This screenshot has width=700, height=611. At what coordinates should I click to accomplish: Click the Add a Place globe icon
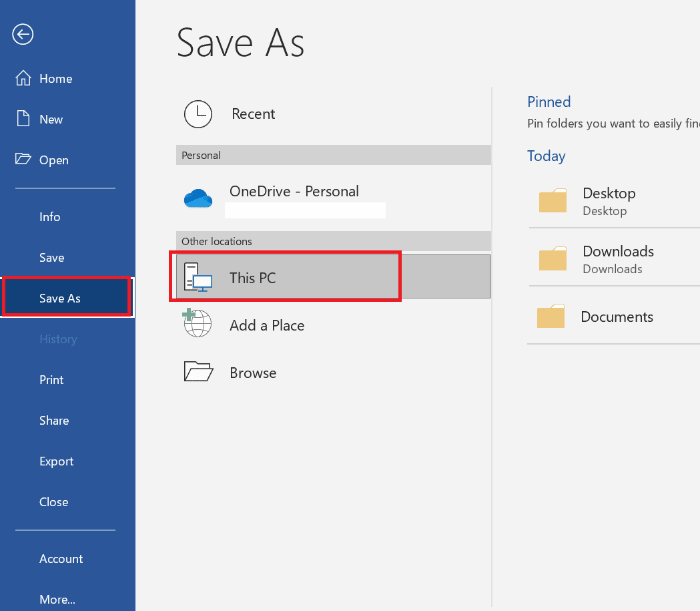[x=198, y=325]
